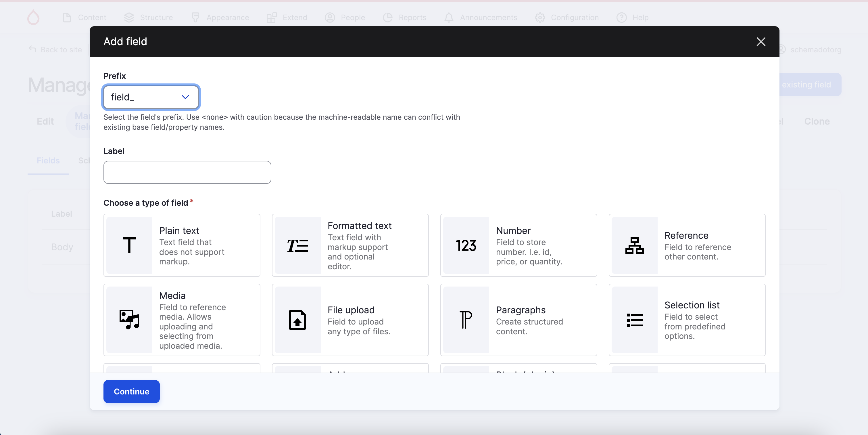868x435 pixels.
Task: Switch to the Fields tab
Action: 48,161
